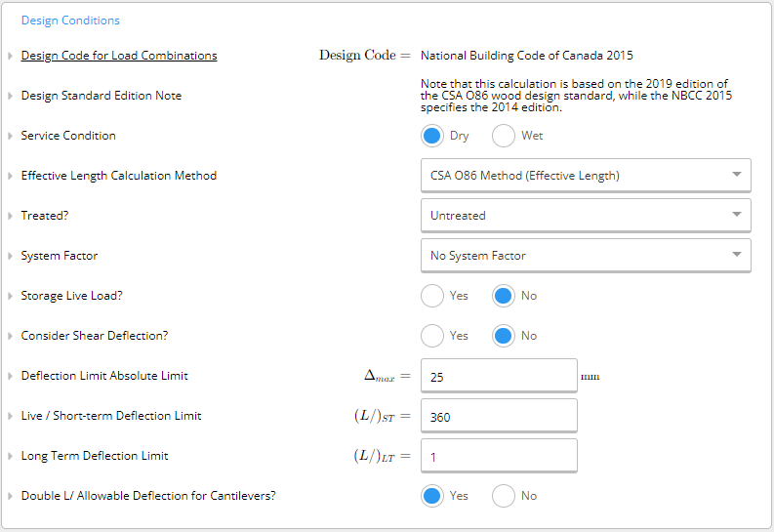Expand Design Code for Load Combinations row

tap(10, 56)
